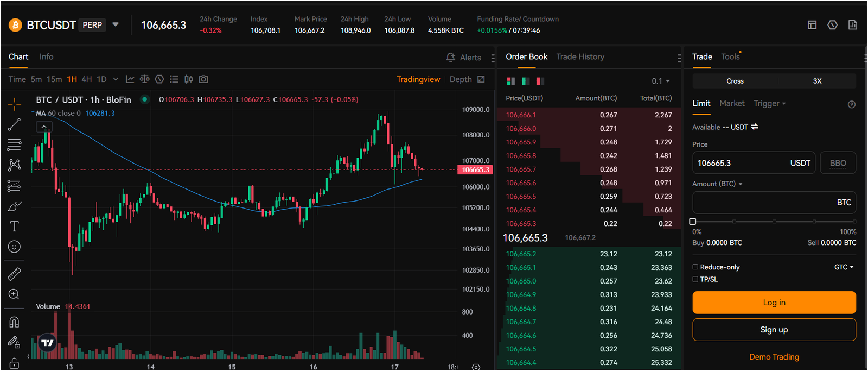Open the help icon beside Trigger
This screenshot has height=371, width=868.
click(x=852, y=104)
